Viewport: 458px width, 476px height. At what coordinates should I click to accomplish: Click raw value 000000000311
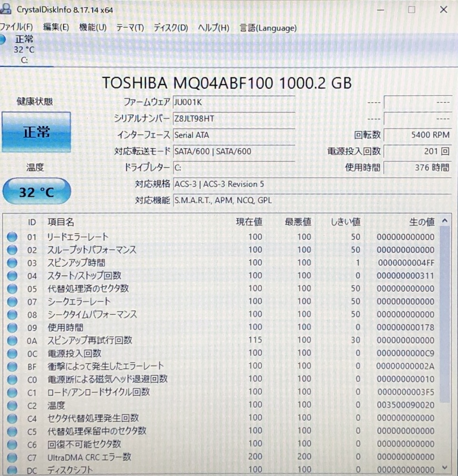(406, 275)
